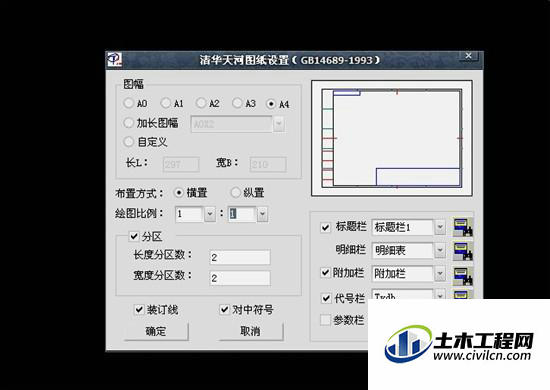Click the browse icon beside 明细栏 dropdown
The height and width of the screenshot is (390, 550).
[x=463, y=251]
